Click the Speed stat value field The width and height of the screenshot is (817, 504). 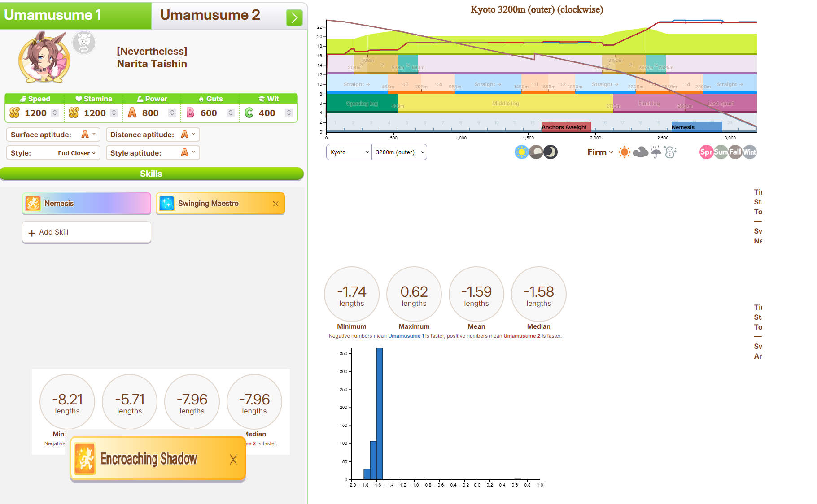35,113
